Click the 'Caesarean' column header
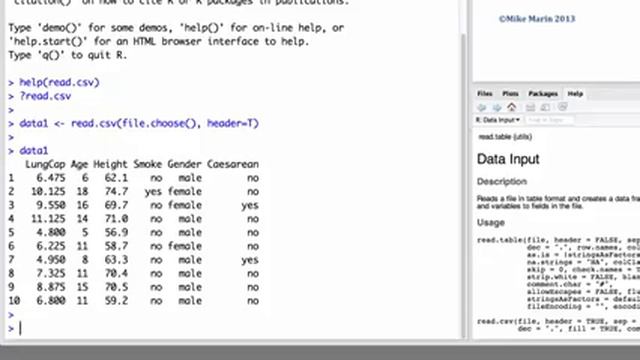Image resolution: width=640 pixels, height=360 pixels. click(233, 164)
